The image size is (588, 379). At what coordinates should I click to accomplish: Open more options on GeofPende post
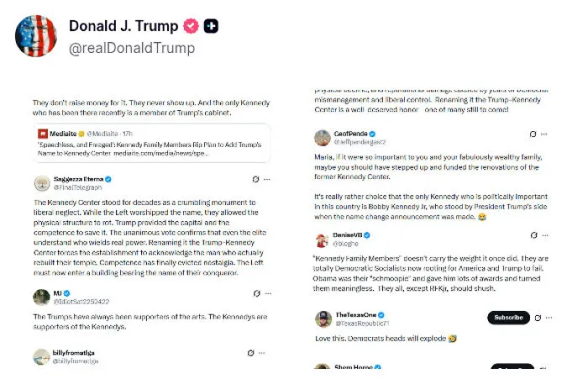[544, 134]
